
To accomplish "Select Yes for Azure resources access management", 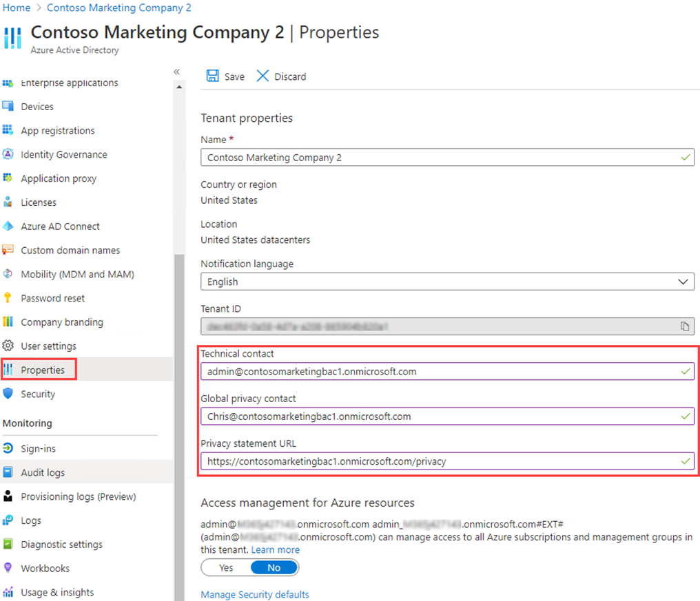I will coord(226,567).
